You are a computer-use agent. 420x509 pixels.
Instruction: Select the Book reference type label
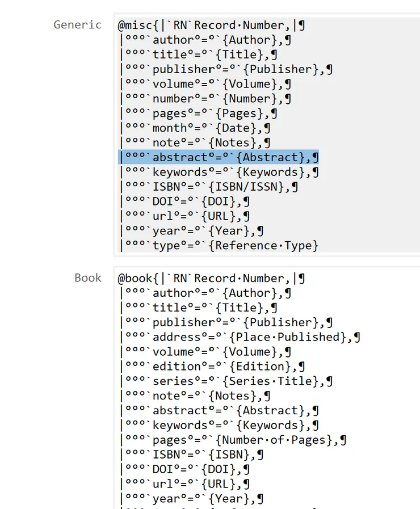[x=88, y=278]
